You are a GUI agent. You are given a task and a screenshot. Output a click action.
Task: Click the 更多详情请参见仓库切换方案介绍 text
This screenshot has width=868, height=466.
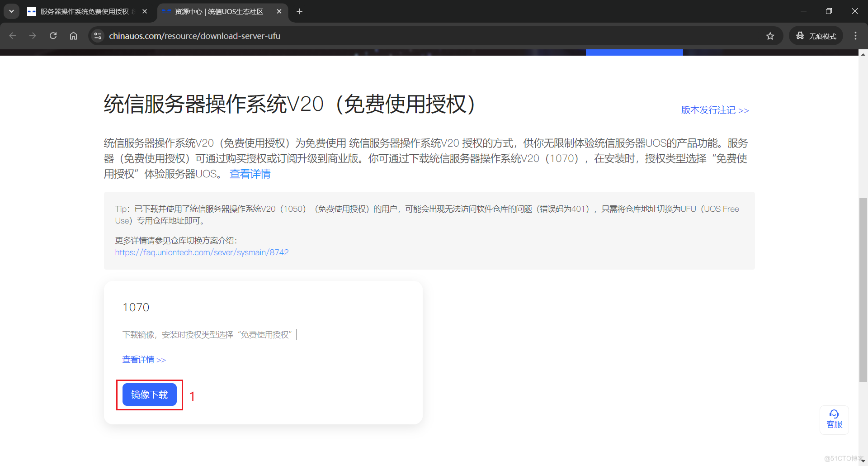[176, 241]
